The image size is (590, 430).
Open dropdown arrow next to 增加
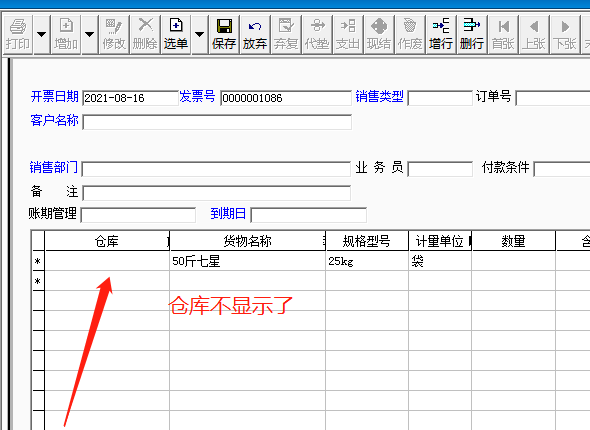pos(89,35)
